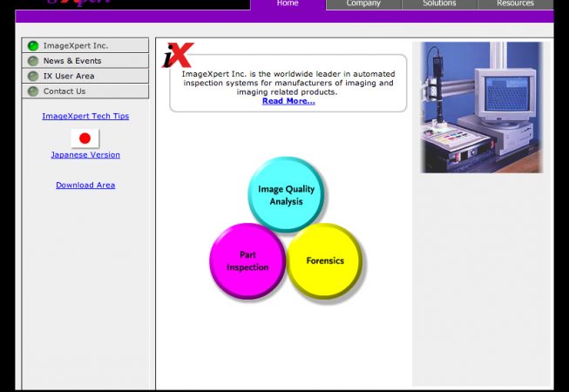Select the cyan Image Quality Analysis circle
The width and height of the screenshot is (569, 392).
click(x=286, y=195)
